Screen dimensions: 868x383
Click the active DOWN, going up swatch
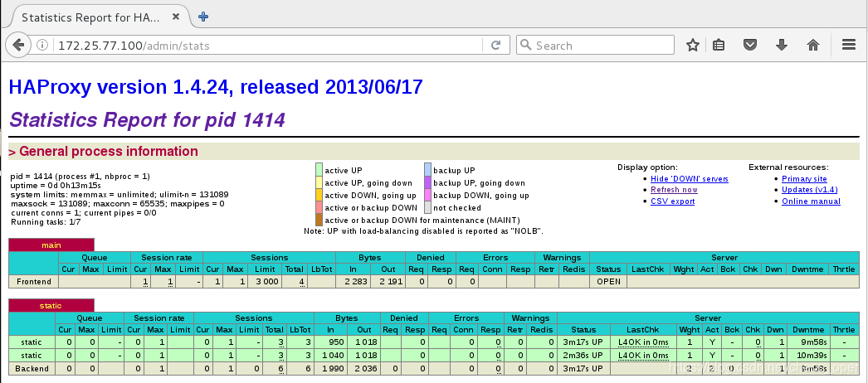[x=319, y=195]
